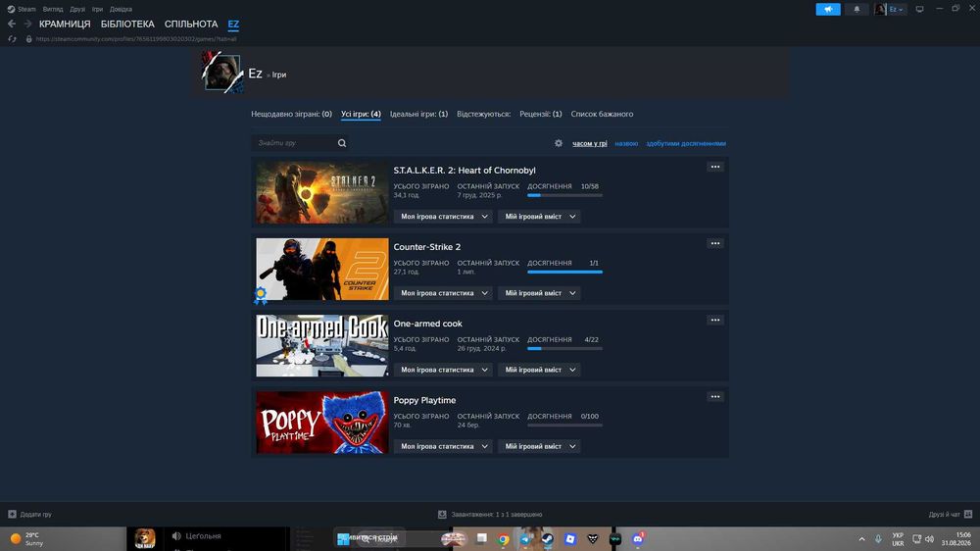980x551 pixels.
Task: Open Counter-Strike 2 game artwork
Action: pos(321,269)
